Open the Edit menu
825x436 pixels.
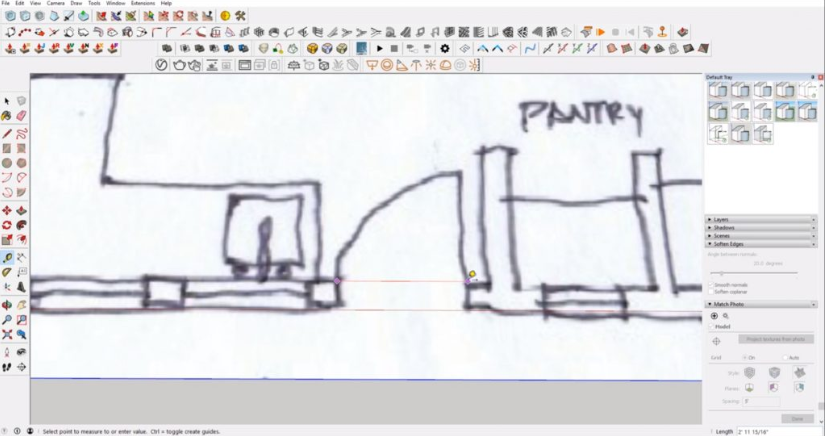19,3
